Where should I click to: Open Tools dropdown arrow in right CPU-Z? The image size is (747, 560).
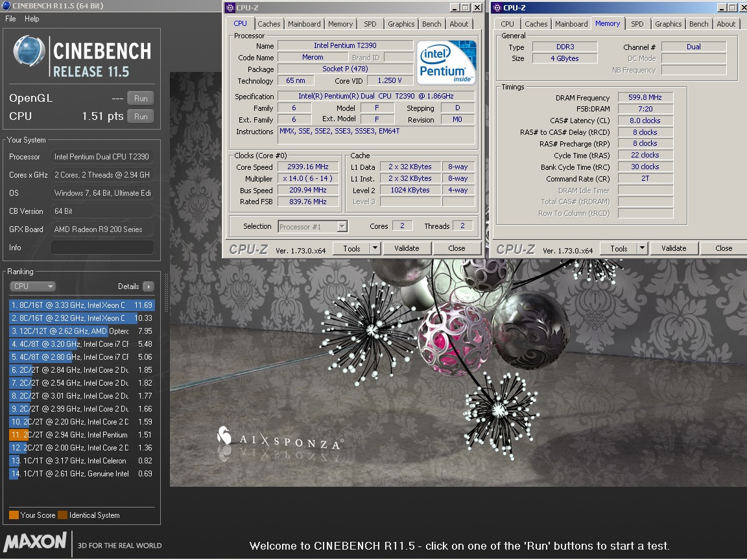click(x=642, y=249)
